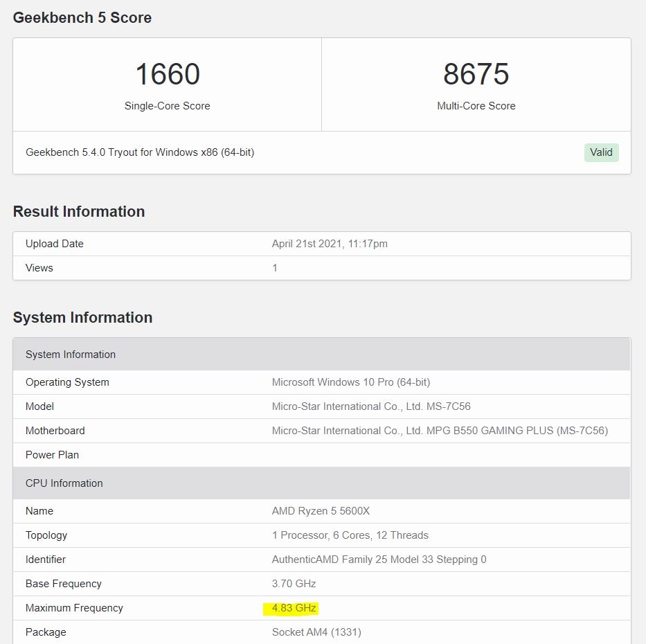
Task: Click the Microsoft Windows 10 Pro value
Action: coord(351,382)
